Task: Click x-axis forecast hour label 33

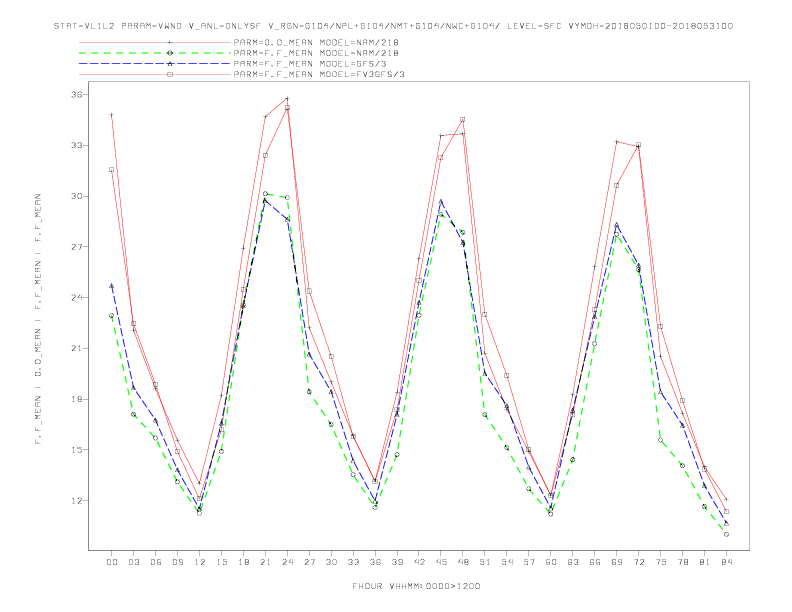Action: pyautogui.click(x=353, y=562)
